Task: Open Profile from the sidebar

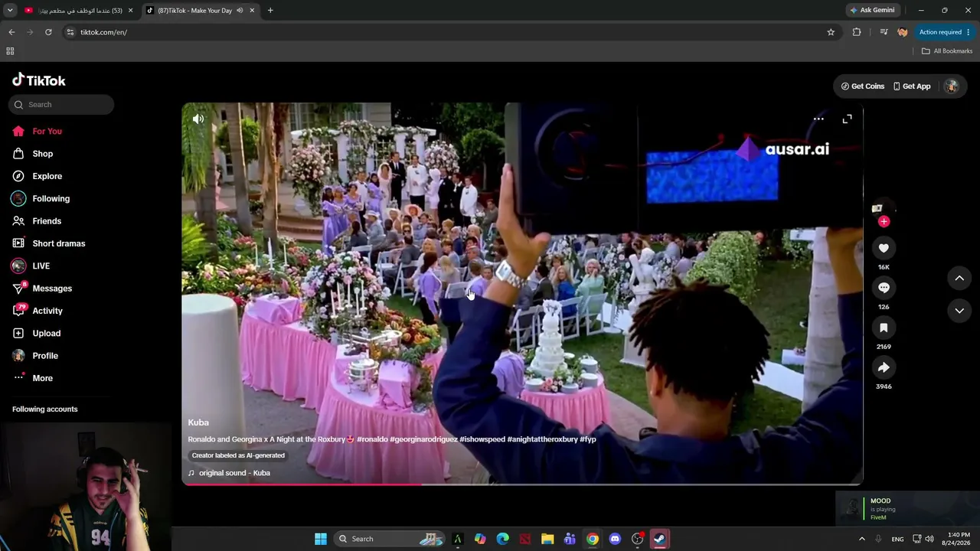Action: tap(35, 356)
